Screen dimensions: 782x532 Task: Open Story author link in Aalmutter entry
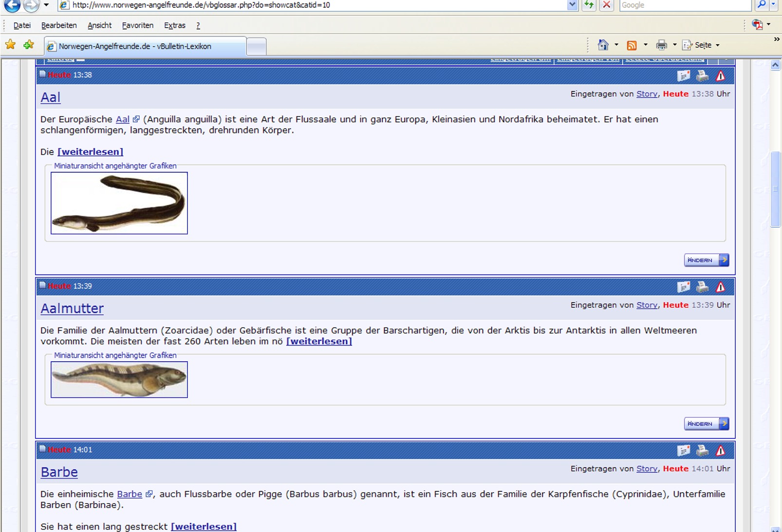(x=647, y=305)
